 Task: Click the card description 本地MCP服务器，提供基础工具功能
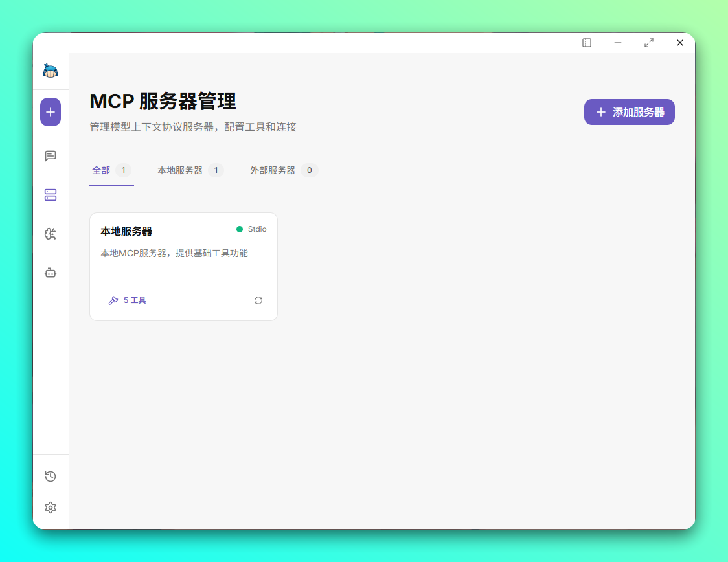coord(174,253)
